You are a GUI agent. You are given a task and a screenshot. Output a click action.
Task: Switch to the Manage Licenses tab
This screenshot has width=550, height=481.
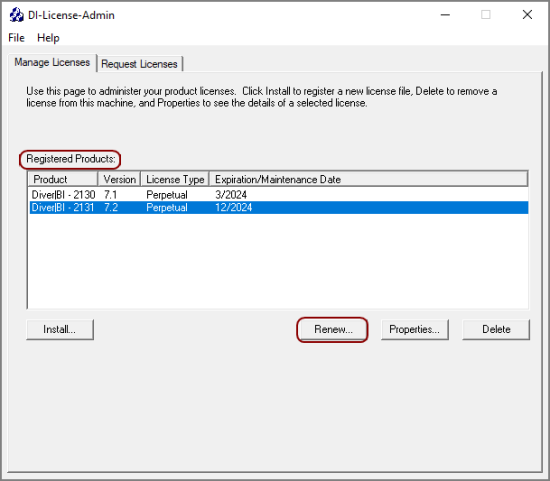point(52,63)
